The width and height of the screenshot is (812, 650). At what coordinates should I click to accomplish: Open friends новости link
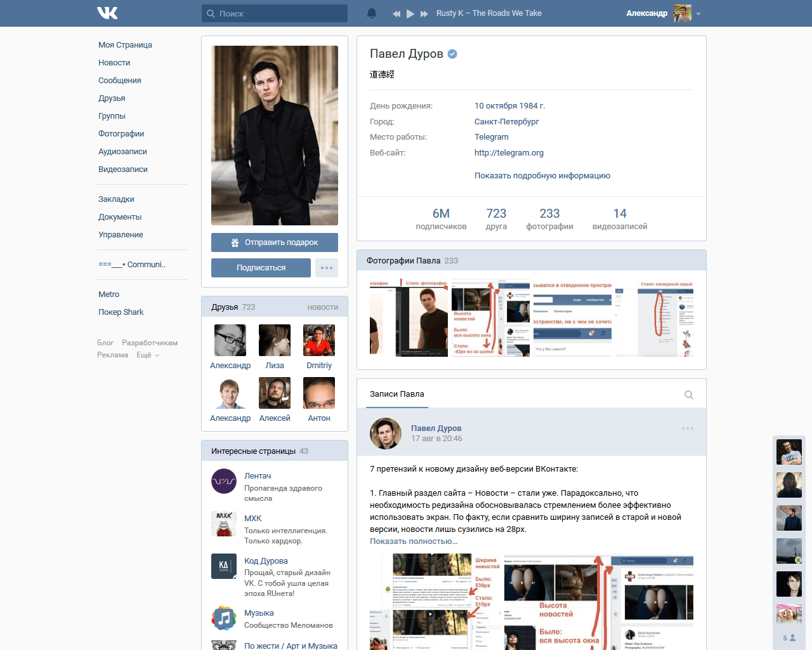[x=322, y=307]
